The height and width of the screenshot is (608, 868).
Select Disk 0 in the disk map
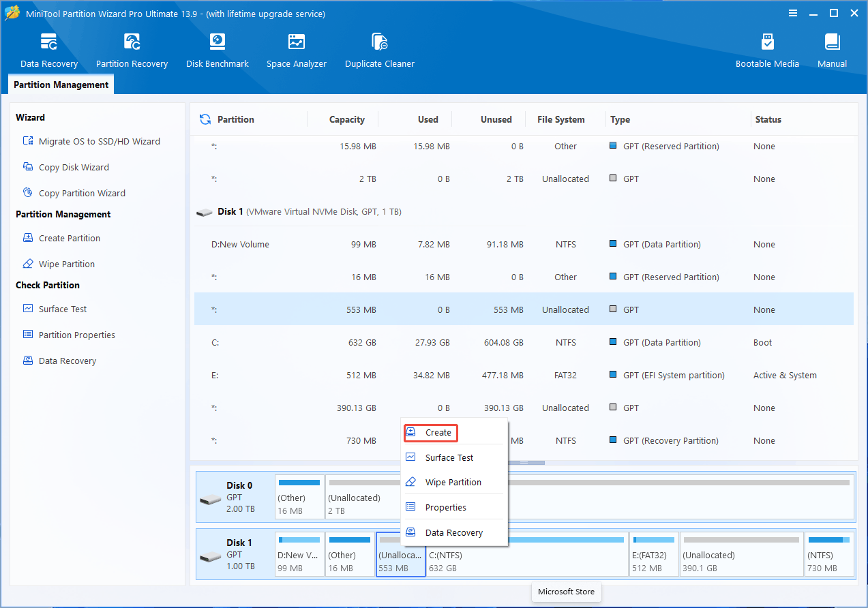[x=235, y=498]
